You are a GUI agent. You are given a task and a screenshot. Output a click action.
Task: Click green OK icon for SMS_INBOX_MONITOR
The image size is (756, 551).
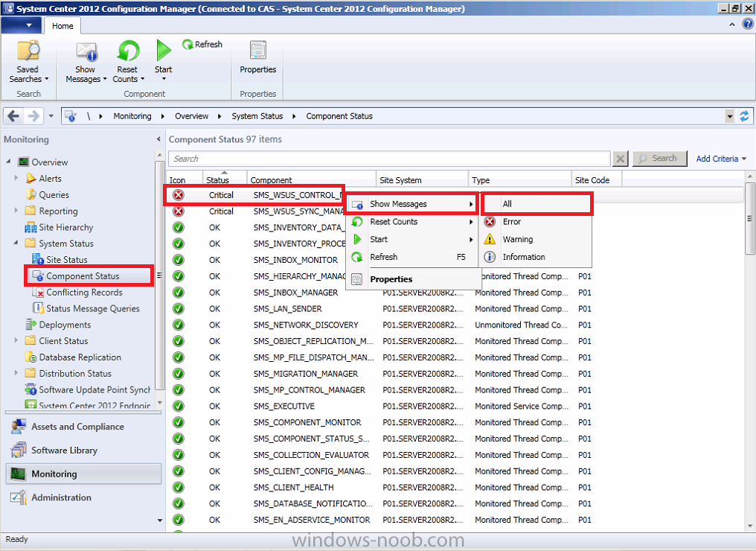(x=179, y=260)
